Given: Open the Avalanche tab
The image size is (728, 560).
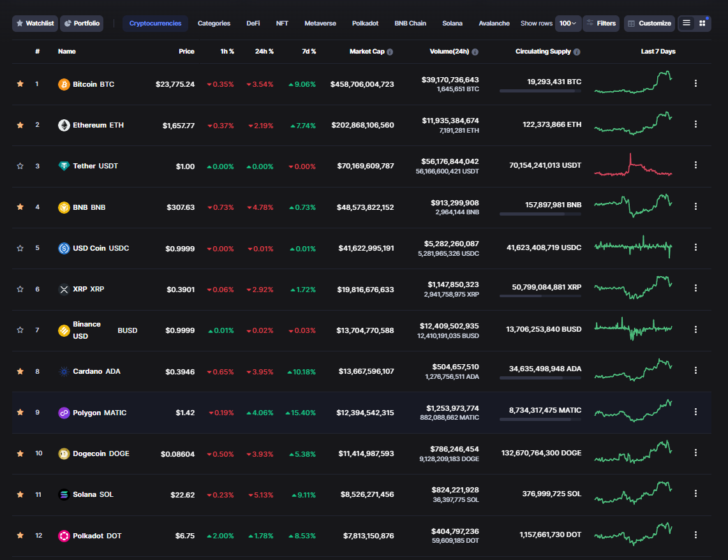Looking at the screenshot, I should tap(494, 23).
